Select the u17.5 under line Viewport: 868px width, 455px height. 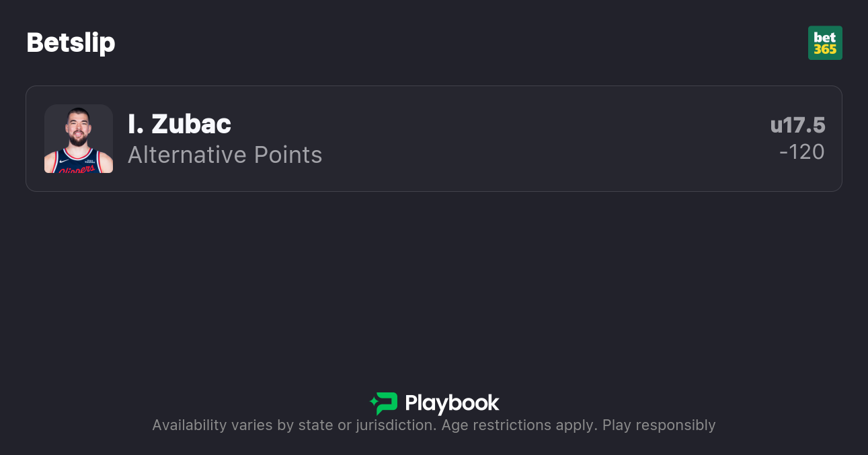click(797, 125)
